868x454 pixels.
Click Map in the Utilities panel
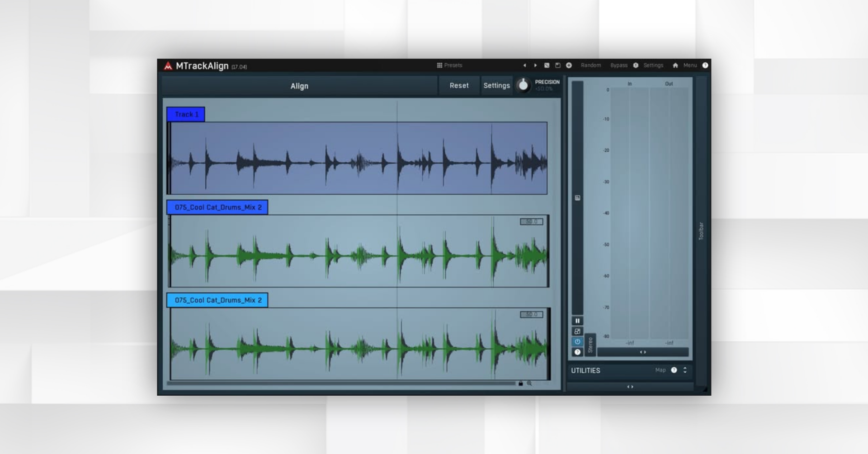click(x=660, y=370)
